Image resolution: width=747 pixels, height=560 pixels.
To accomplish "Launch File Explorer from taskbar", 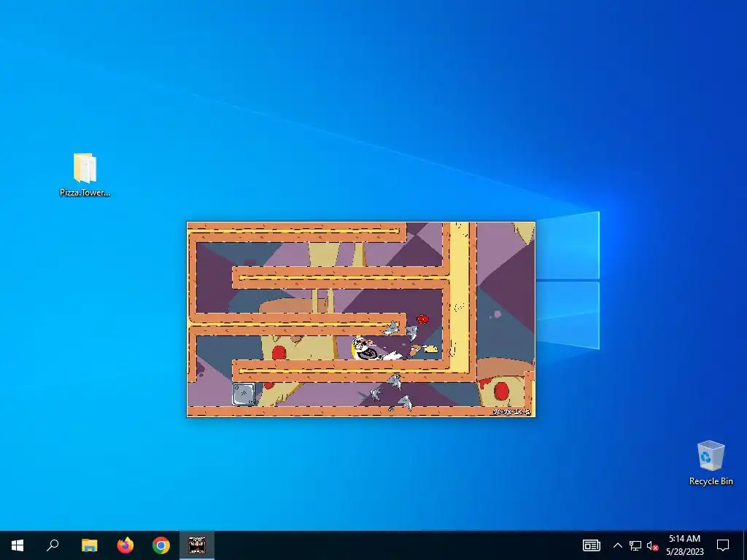I will [89, 545].
